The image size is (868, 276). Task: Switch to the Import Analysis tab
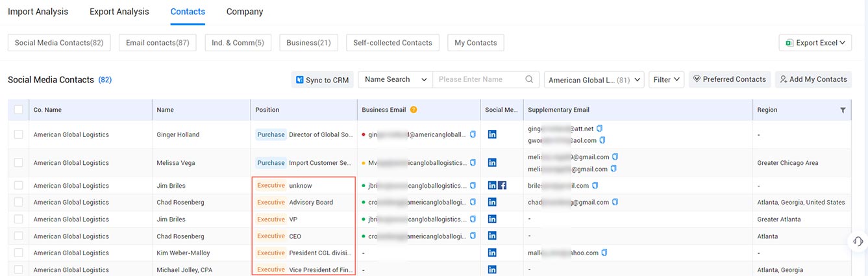(38, 12)
